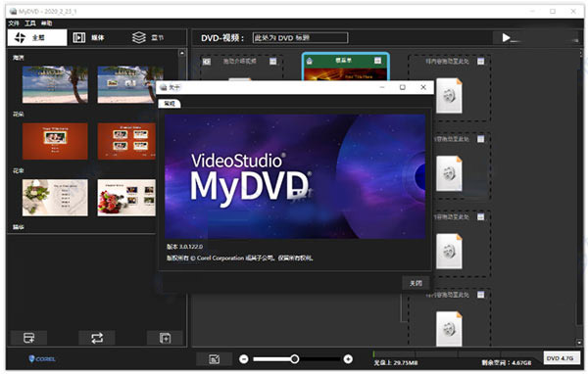Image resolution: width=588 pixels, height=374 pixels.
Task: Maximize the About dialog window
Action: 403,87
